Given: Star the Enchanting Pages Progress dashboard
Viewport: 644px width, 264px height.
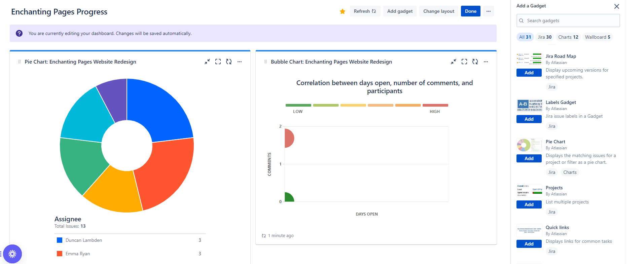Looking at the screenshot, I should coord(343,11).
